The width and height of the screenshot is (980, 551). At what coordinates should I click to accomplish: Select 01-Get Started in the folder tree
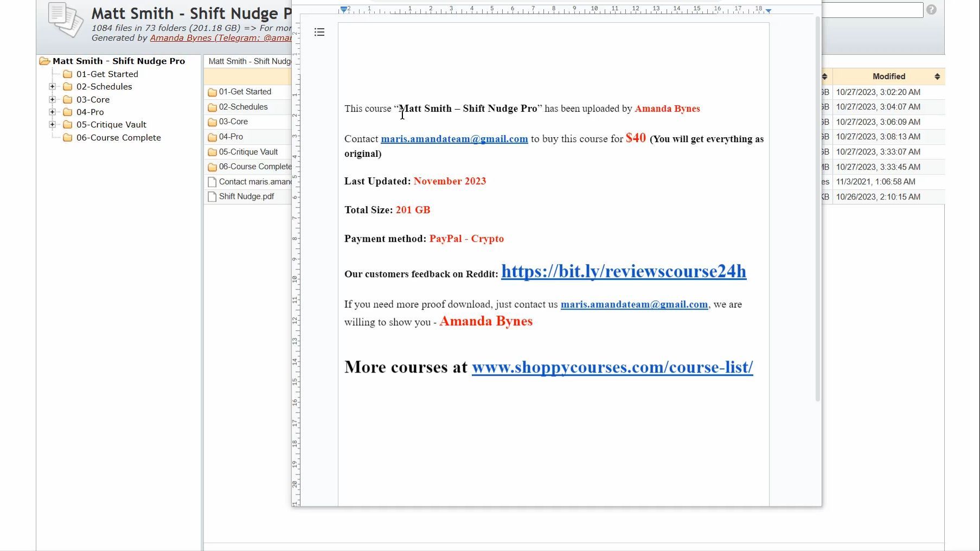pos(107,74)
